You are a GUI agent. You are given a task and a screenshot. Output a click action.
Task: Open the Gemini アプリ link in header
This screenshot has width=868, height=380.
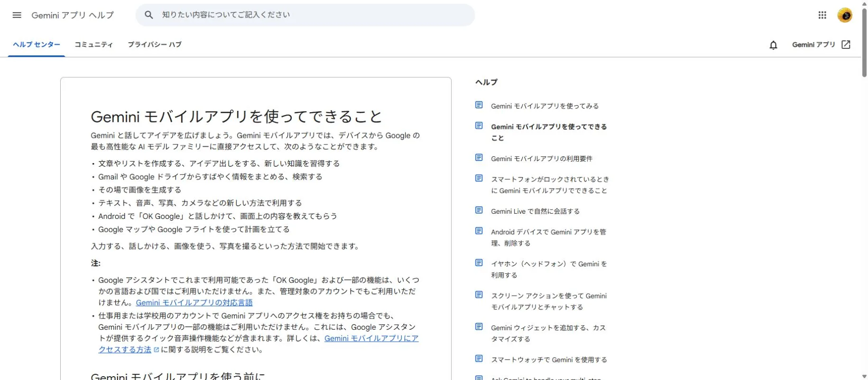tap(813, 45)
